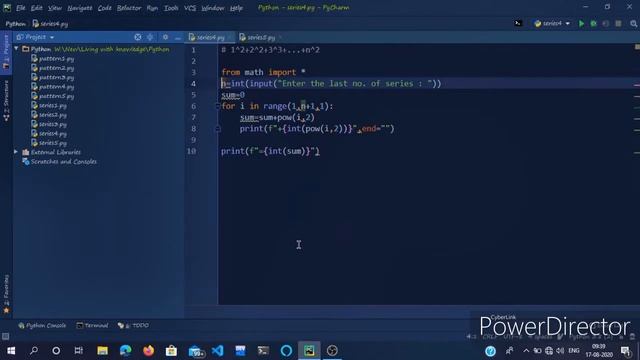Close the series5.py editor tab
This screenshot has height=360, width=640.
click(x=281, y=38)
